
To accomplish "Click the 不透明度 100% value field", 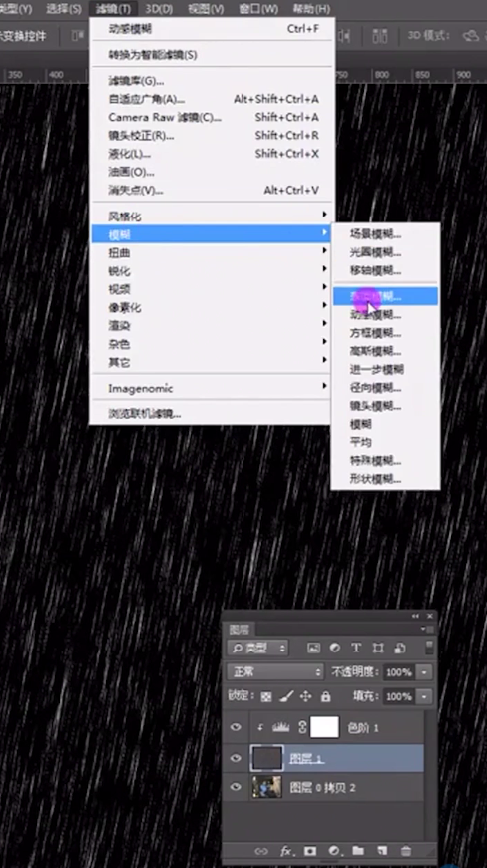I will tap(399, 672).
